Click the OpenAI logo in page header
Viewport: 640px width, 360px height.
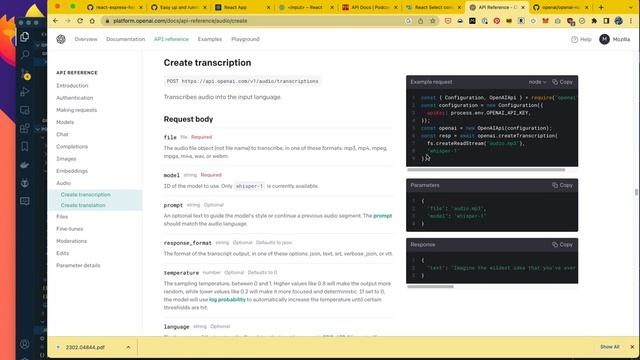[61, 39]
